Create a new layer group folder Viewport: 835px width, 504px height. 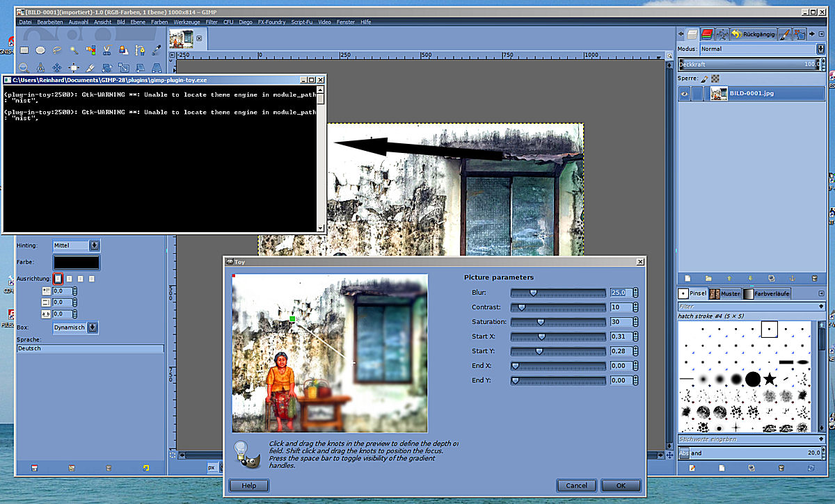pyautogui.click(x=708, y=278)
